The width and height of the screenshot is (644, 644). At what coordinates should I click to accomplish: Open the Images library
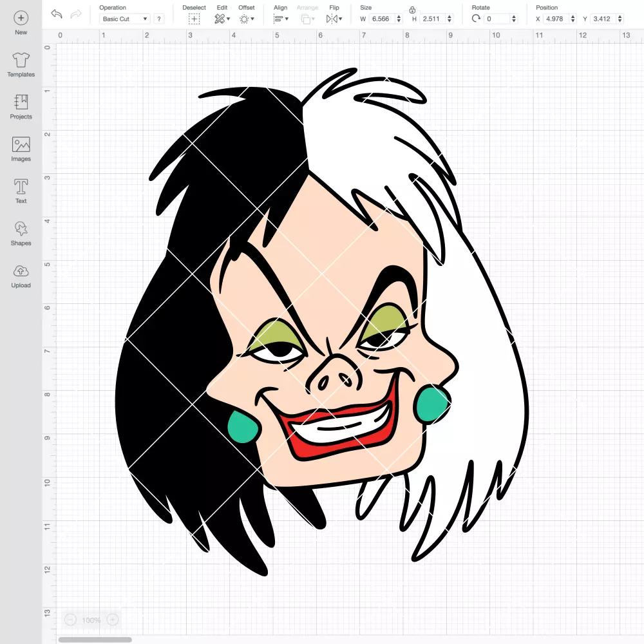click(x=21, y=149)
